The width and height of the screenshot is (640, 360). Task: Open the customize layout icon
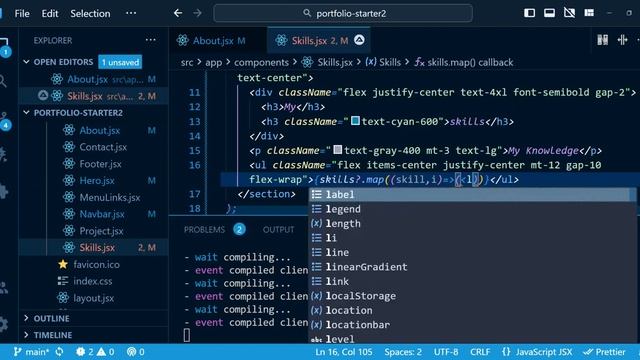point(589,13)
